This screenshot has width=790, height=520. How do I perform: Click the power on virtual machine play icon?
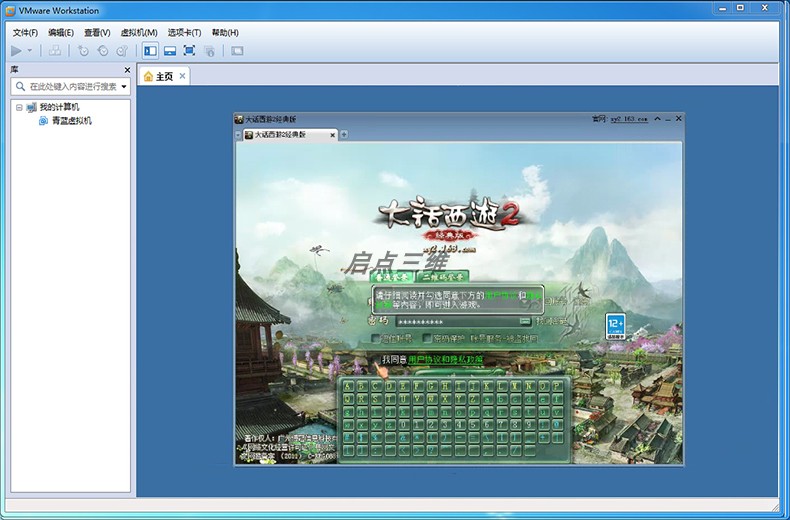16,50
